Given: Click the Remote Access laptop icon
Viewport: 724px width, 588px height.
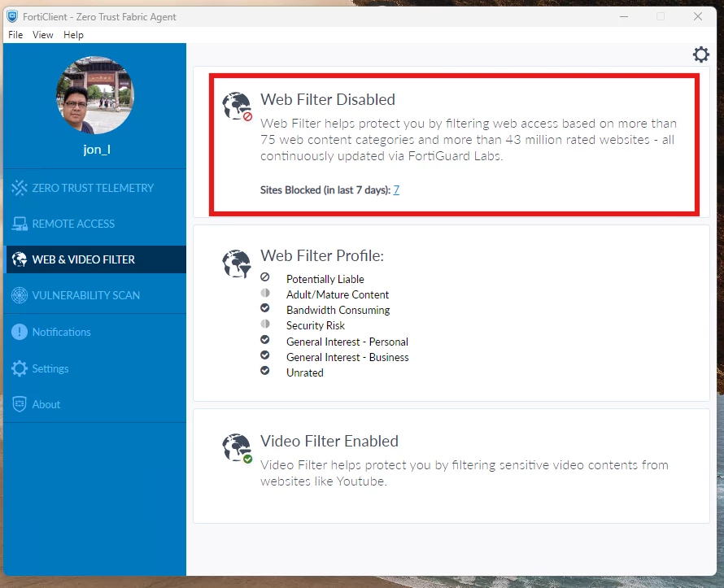Looking at the screenshot, I should [20, 224].
